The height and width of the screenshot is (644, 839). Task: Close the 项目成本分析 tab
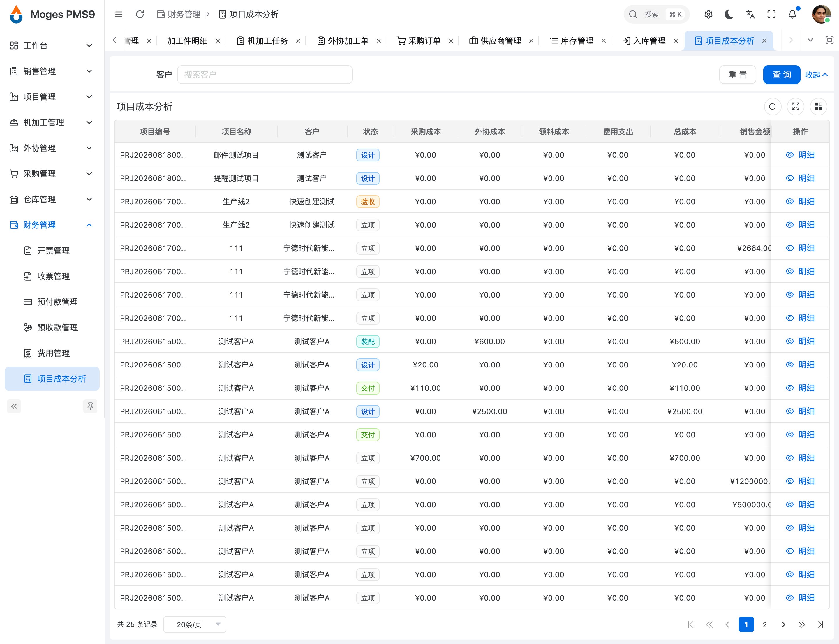point(764,41)
